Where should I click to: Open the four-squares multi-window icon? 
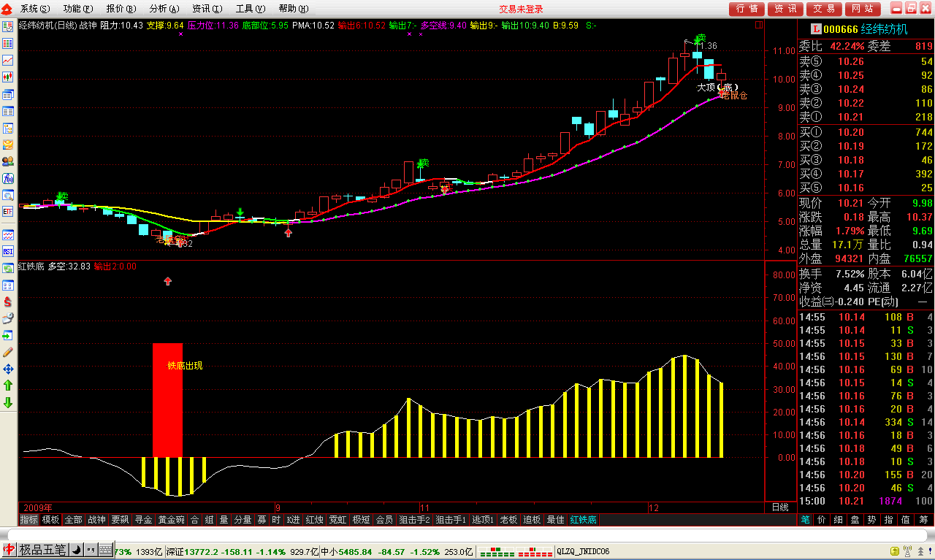pyautogui.click(x=8, y=285)
